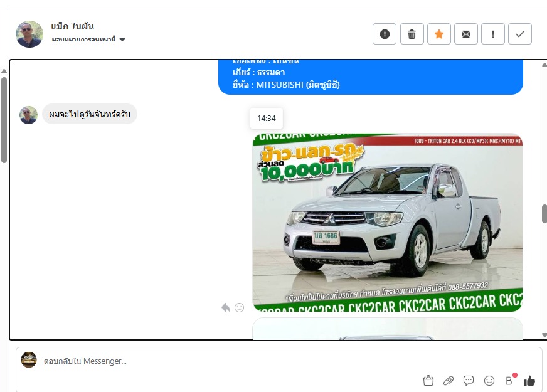Screen dimensions: 547x392
Task: Click the left panel scrollbar thumb
Action: [4, 120]
